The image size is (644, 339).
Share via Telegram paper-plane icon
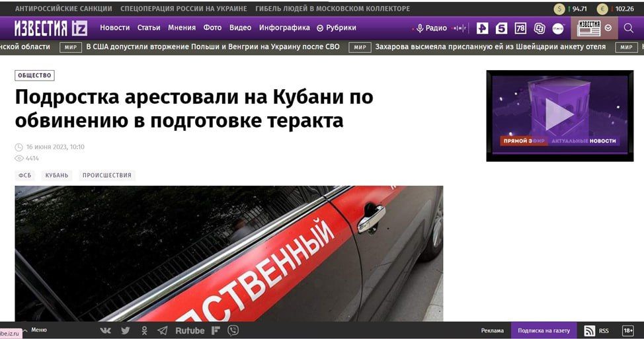click(163, 330)
